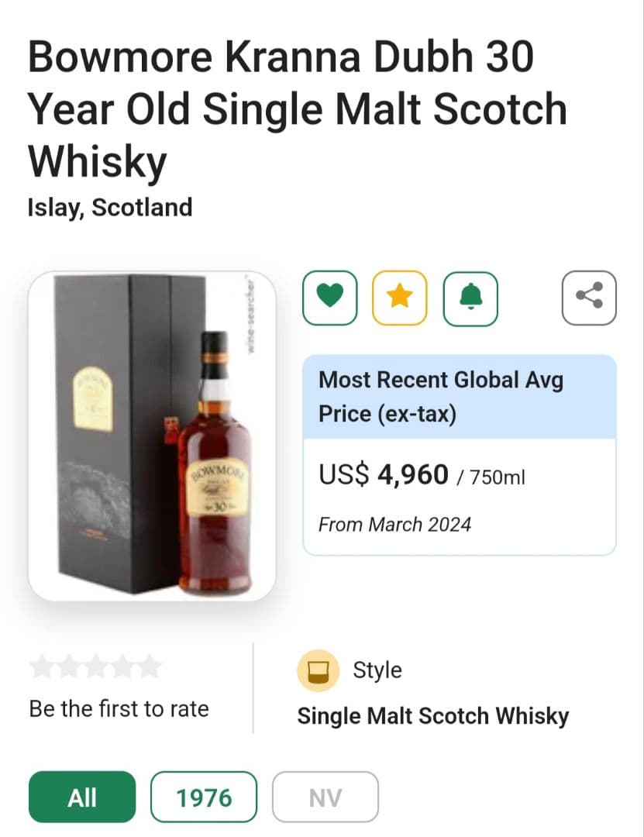
Task: Select the NV vintage tab
Action: click(325, 797)
